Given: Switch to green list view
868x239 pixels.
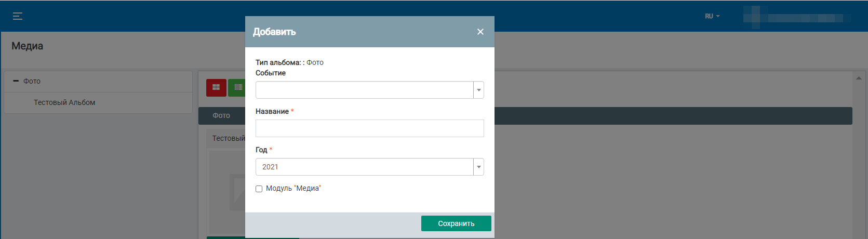Looking at the screenshot, I should (x=237, y=88).
